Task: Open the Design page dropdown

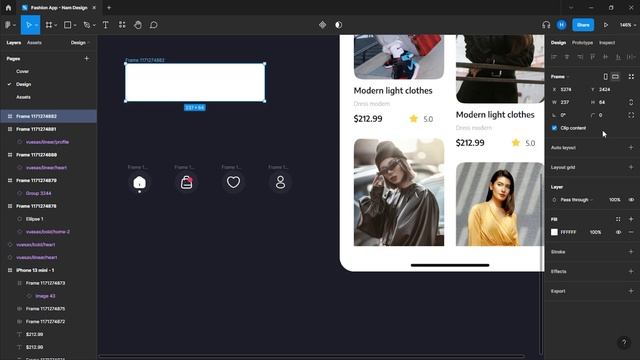Action: 80,42
